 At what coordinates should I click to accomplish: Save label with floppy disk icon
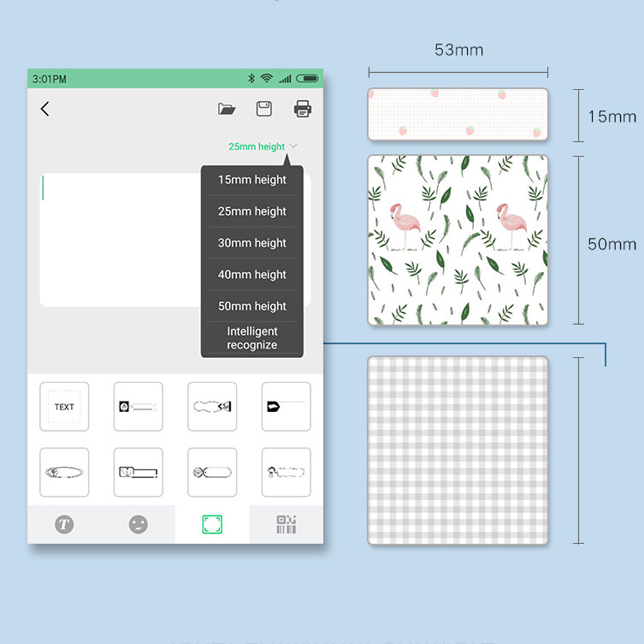[x=264, y=109]
